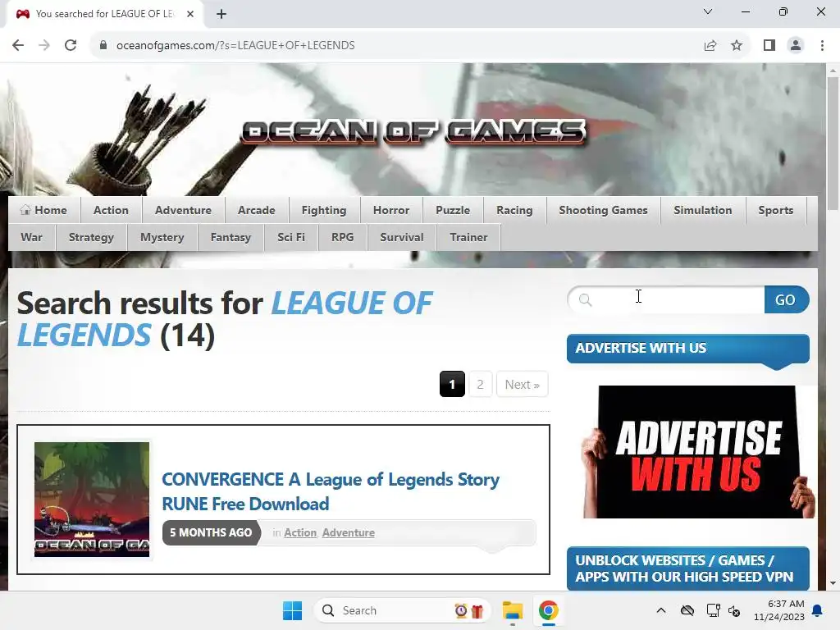Screen dimensions: 840x630
Task: Expand the tab search chevron
Action: tap(708, 11)
